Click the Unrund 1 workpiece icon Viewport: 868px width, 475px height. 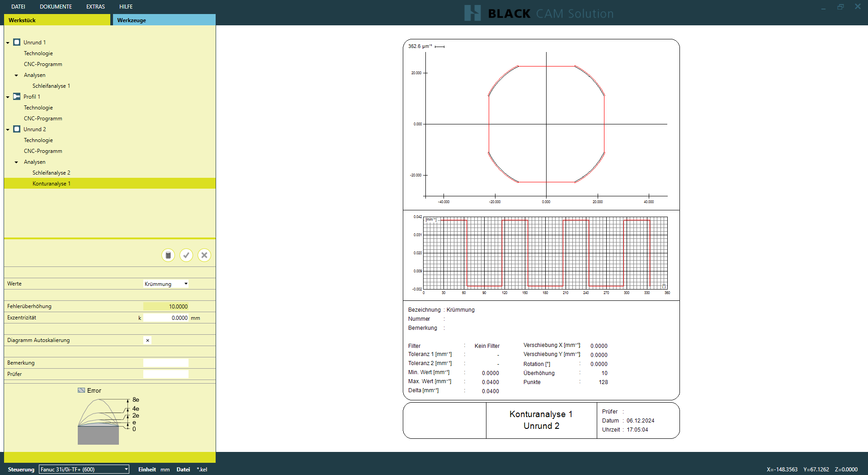tap(17, 42)
